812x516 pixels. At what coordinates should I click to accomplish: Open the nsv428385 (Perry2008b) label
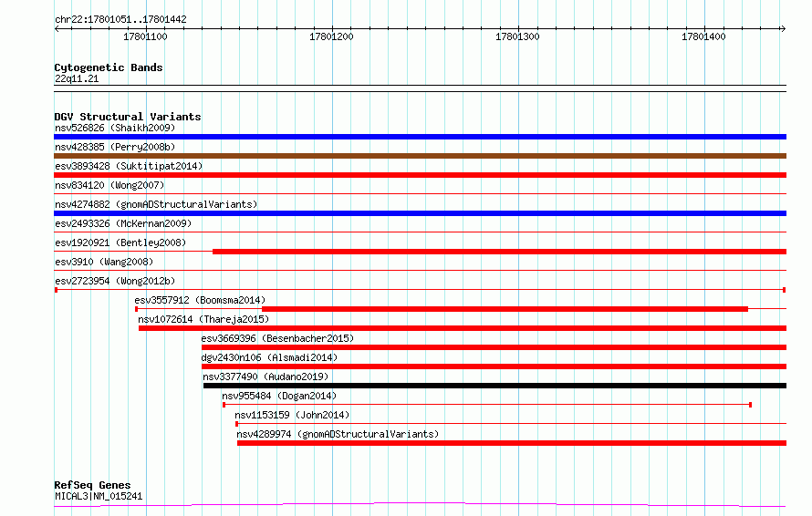(115, 147)
